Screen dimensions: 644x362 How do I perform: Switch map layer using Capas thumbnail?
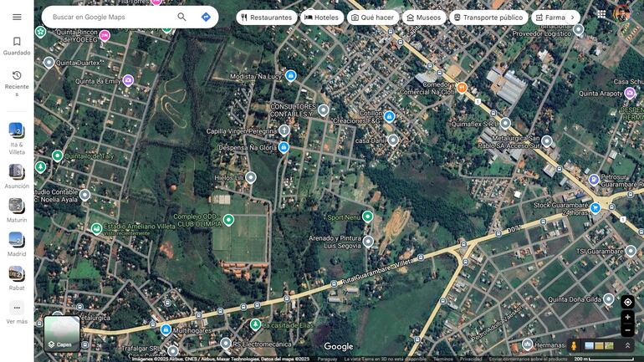point(62,333)
